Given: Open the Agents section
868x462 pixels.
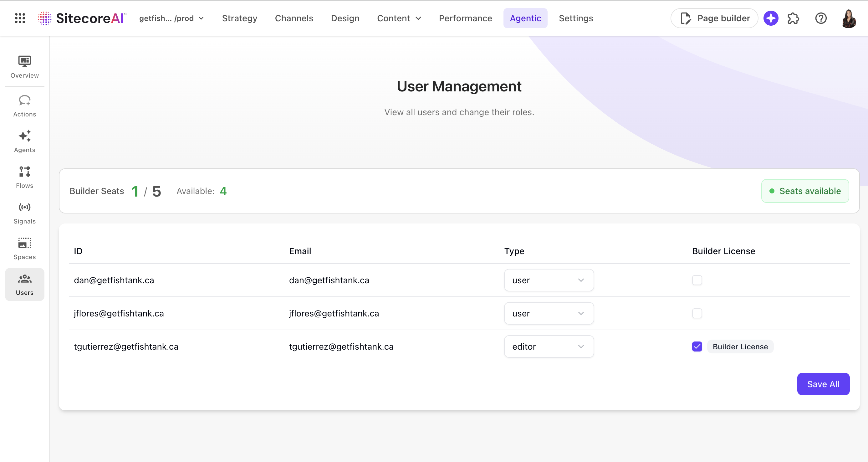Looking at the screenshot, I should pos(24,141).
